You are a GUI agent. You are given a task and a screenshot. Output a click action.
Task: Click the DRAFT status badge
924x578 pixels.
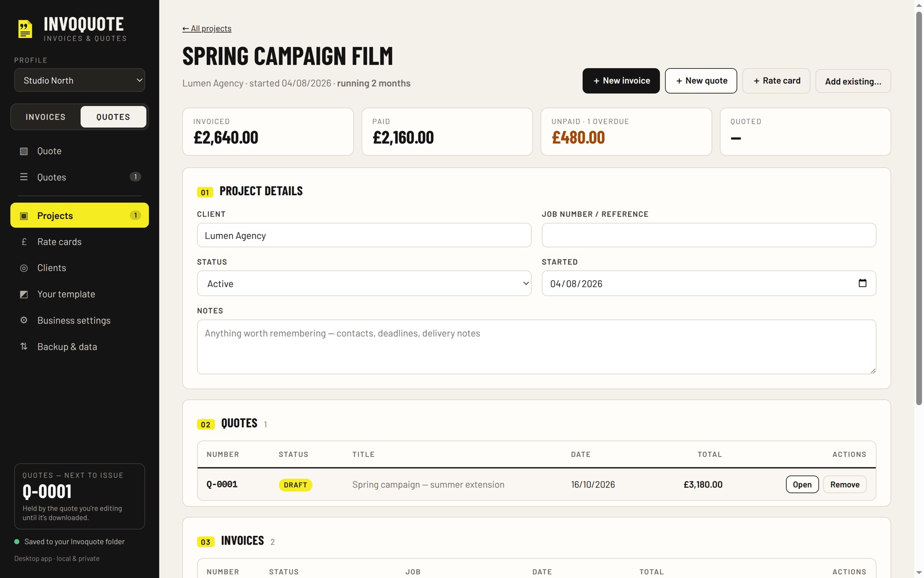296,484
